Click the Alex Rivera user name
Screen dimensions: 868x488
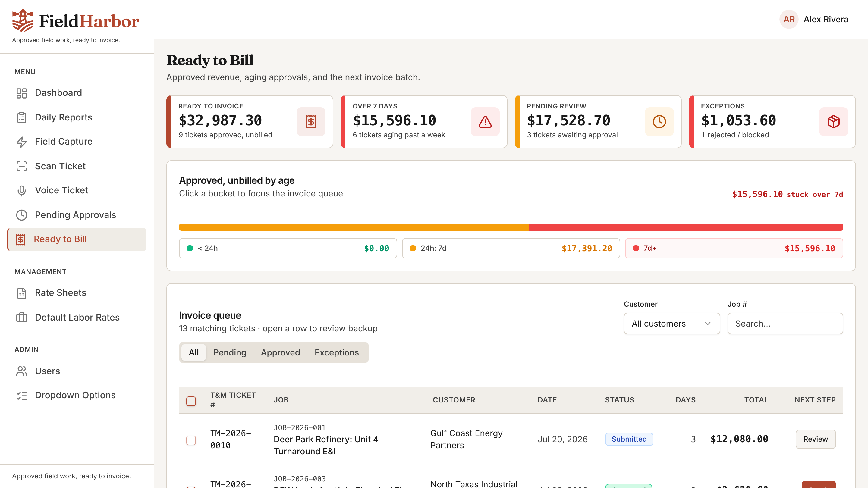(x=826, y=19)
